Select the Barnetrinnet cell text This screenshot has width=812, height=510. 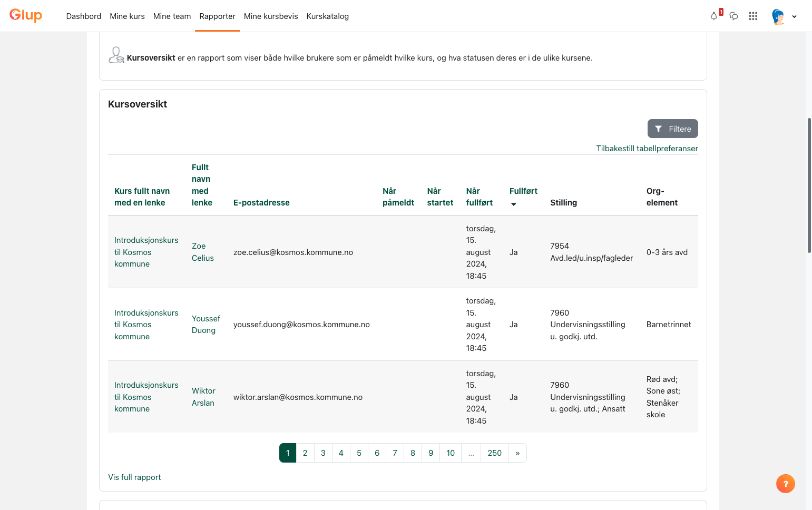[x=669, y=325]
